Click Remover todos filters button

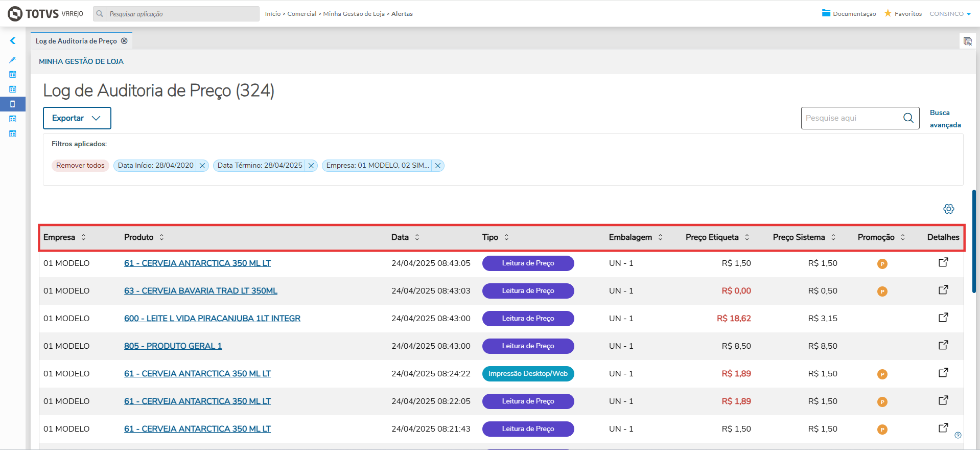[80, 166]
